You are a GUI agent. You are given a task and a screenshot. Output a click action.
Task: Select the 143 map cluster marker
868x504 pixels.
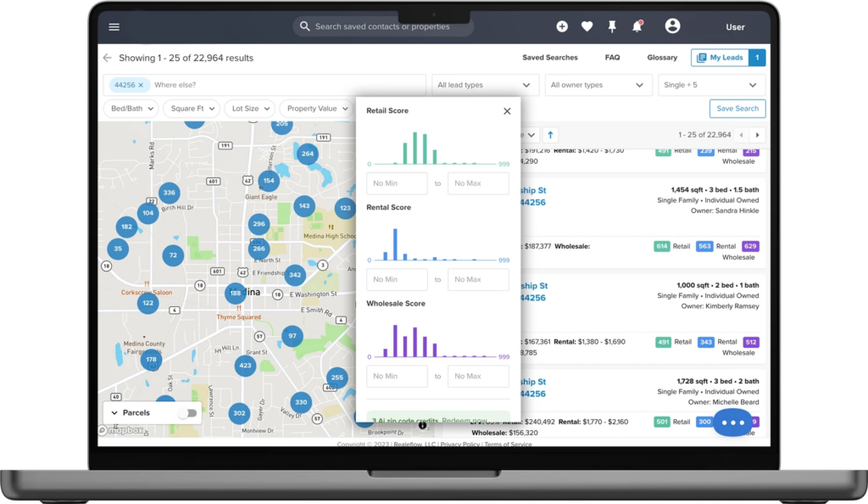click(304, 206)
